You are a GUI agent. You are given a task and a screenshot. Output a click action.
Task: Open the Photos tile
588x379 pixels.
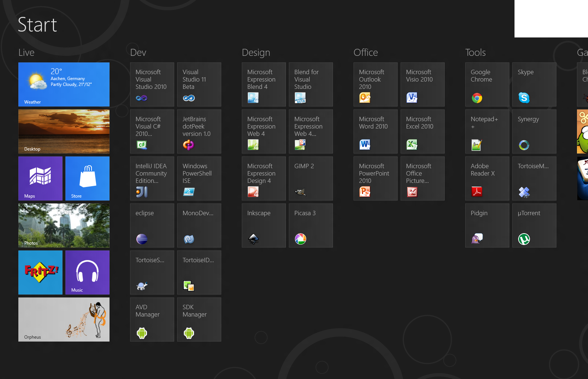click(x=64, y=225)
